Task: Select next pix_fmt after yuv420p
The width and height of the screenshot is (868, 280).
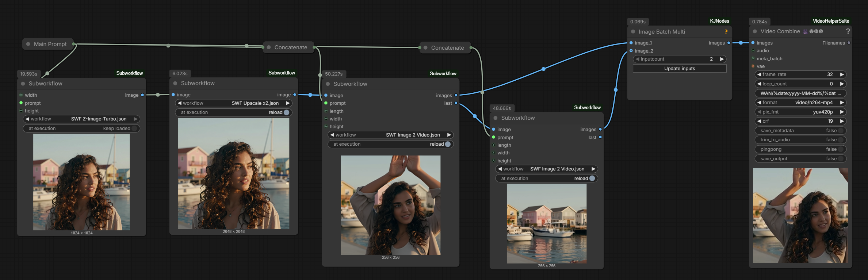Action: pyautogui.click(x=842, y=112)
